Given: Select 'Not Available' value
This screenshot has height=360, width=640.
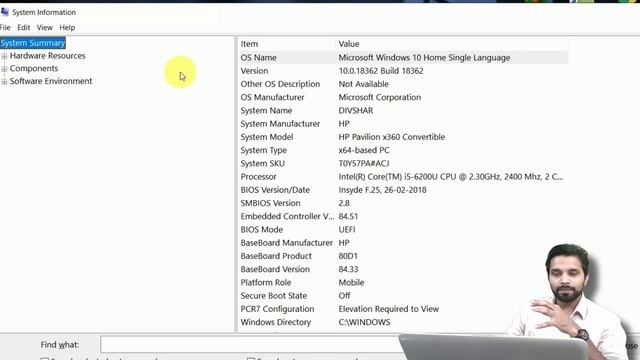Looking at the screenshot, I should click(x=363, y=84).
